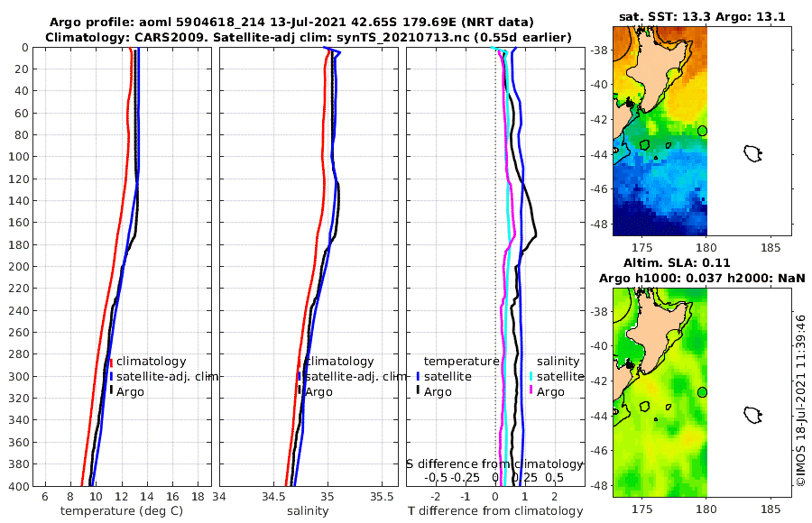Click the Argo profile title text

pyautogui.click(x=291, y=23)
